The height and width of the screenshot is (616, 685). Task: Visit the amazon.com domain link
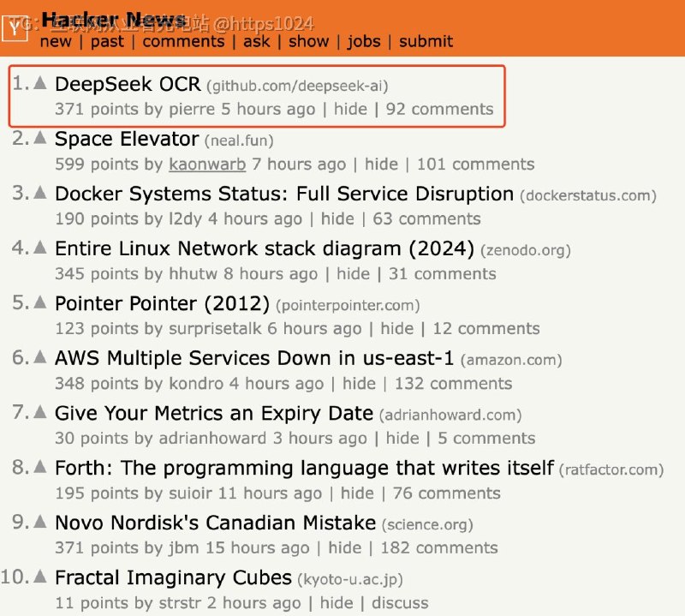tap(511, 360)
